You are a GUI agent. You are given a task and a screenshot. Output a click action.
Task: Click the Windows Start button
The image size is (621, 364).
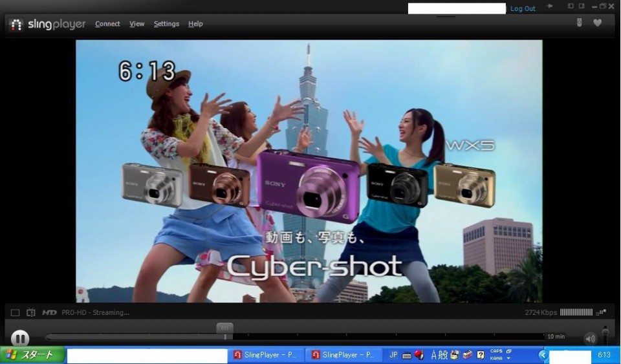click(32, 355)
